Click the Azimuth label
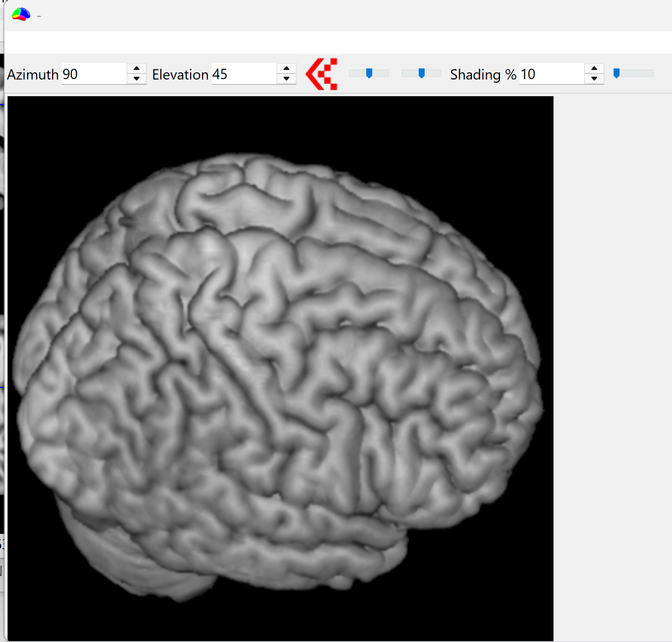Screen dimensions: 672x642 (33, 74)
